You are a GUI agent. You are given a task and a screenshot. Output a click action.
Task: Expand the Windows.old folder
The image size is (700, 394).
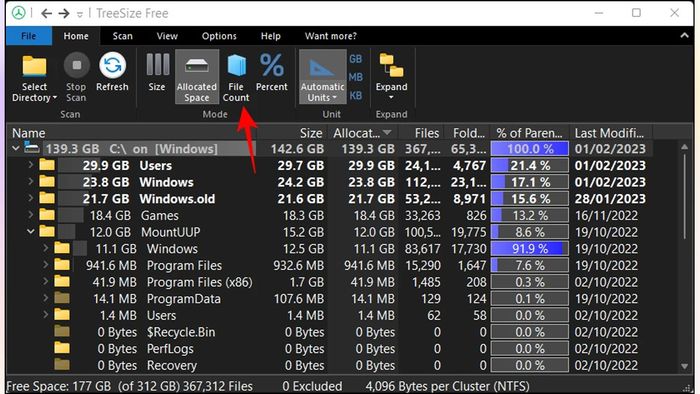click(30, 198)
